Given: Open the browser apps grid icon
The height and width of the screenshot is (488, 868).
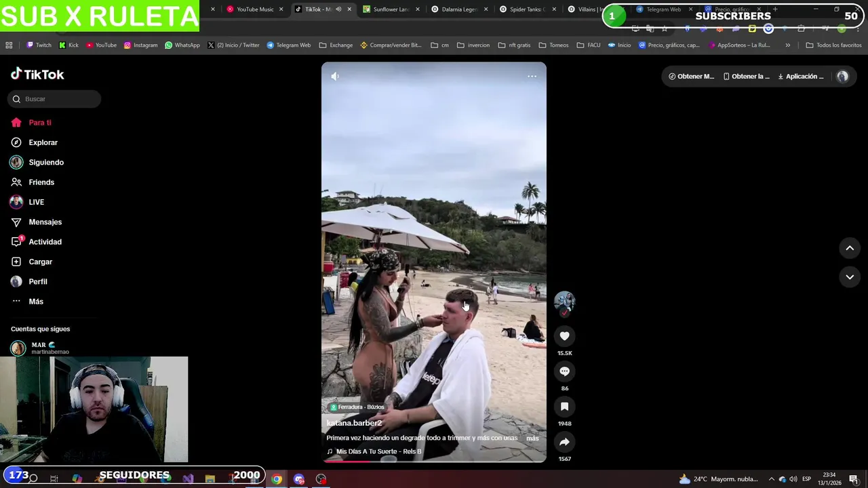Looking at the screenshot, I should click(9, 45).
